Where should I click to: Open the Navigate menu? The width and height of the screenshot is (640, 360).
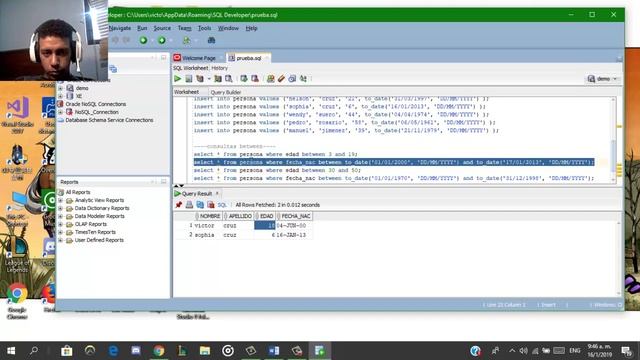point(120,28)
